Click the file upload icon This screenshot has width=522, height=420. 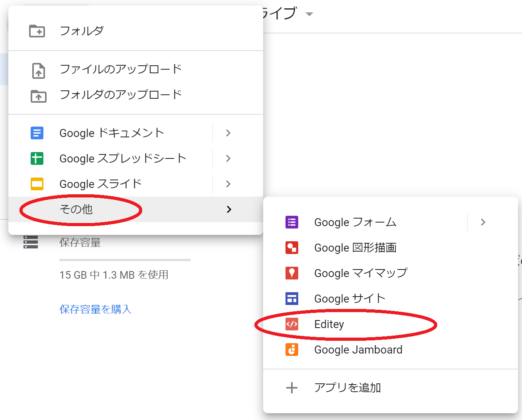tap(38, 70)
